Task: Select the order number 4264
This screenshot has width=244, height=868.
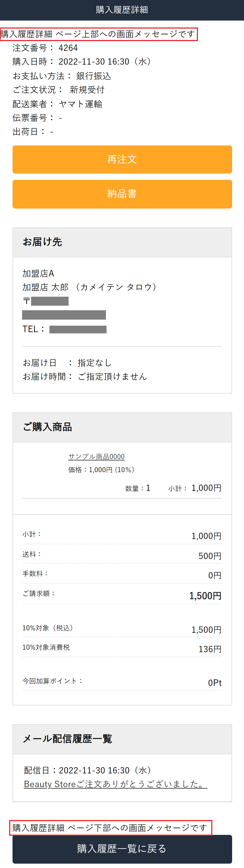Action: pyautogui.click(x=68, y=48)
